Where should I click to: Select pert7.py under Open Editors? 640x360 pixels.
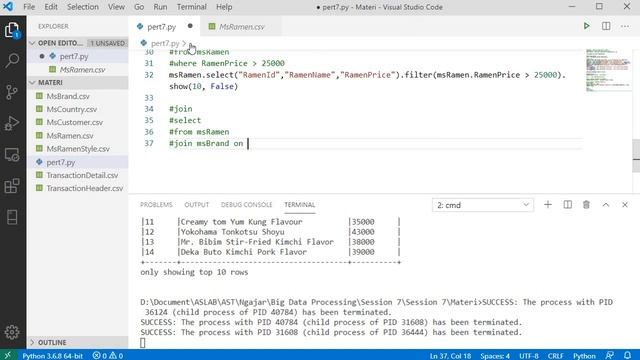pos(78,56)
